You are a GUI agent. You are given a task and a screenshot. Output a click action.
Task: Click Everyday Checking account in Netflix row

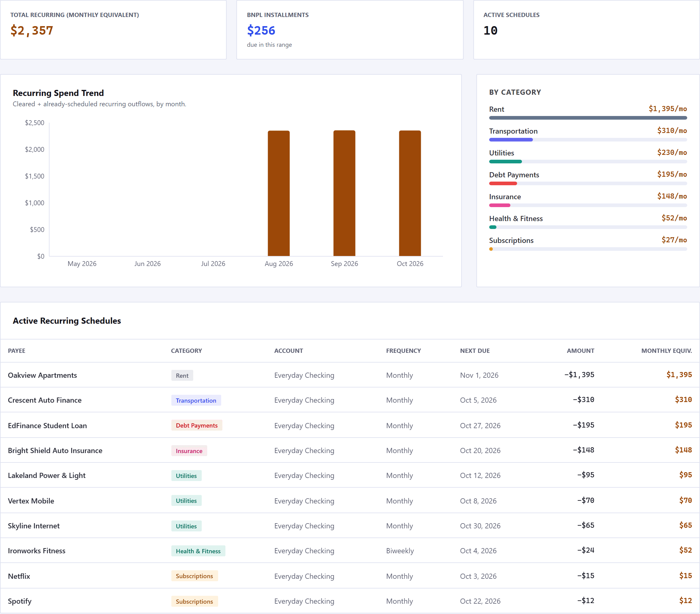click(304, 576)
